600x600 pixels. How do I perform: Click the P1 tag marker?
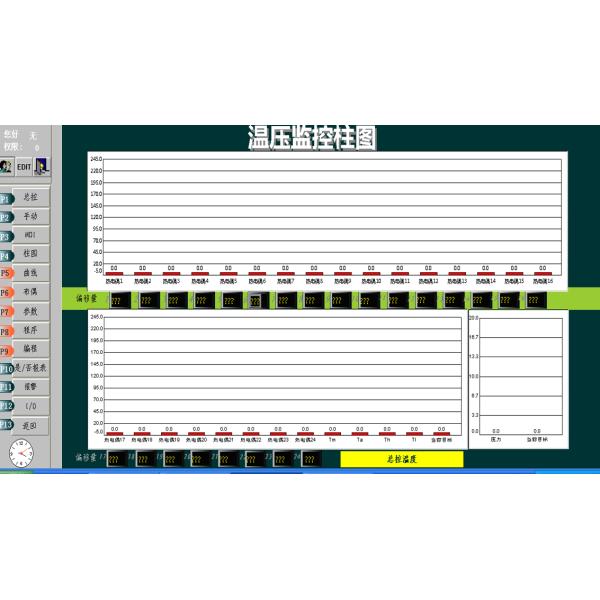pyautogui.click(x=5, y=197)
